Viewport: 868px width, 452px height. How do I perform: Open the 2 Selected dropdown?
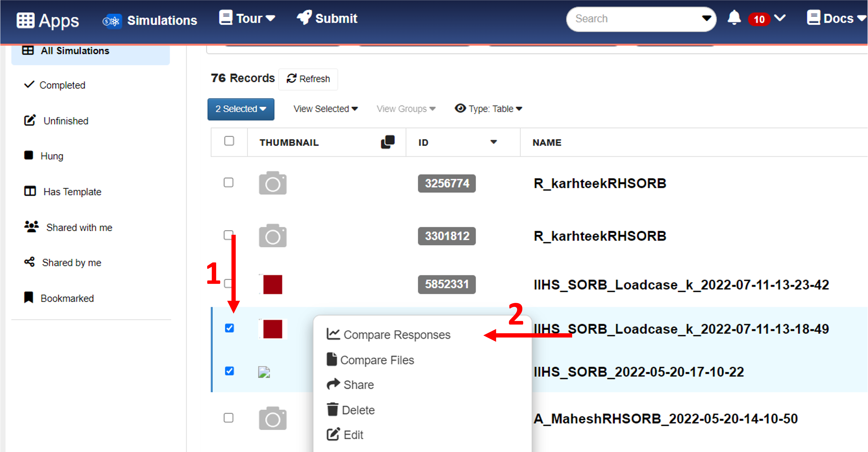click(x=241, y=109)
